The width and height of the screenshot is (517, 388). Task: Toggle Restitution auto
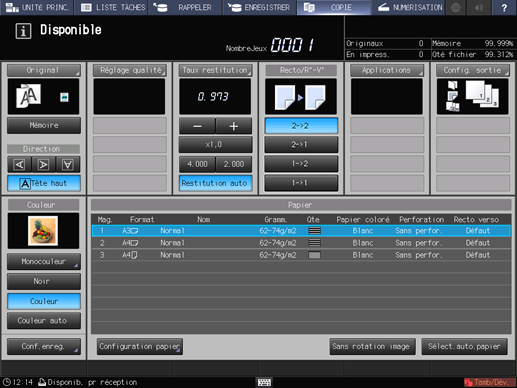tap(215, 183)
